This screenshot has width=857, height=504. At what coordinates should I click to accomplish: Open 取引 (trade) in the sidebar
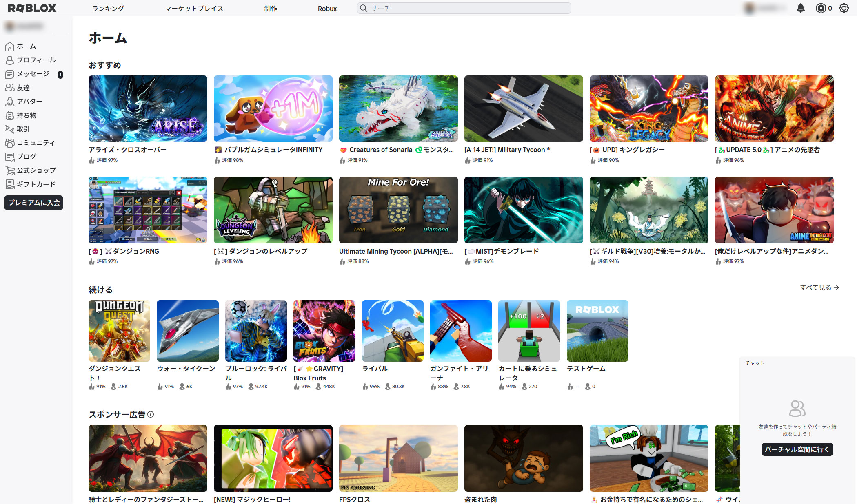[x=23, y=129]
